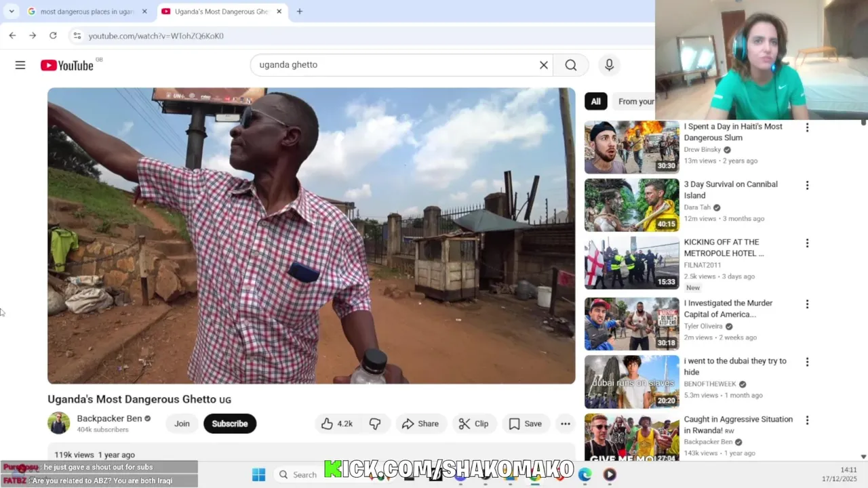Open options for Metropole Hotel video

pos(807,243)
